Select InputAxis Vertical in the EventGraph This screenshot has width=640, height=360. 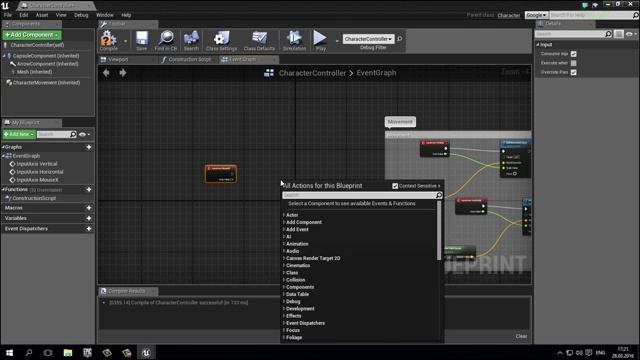37,164
